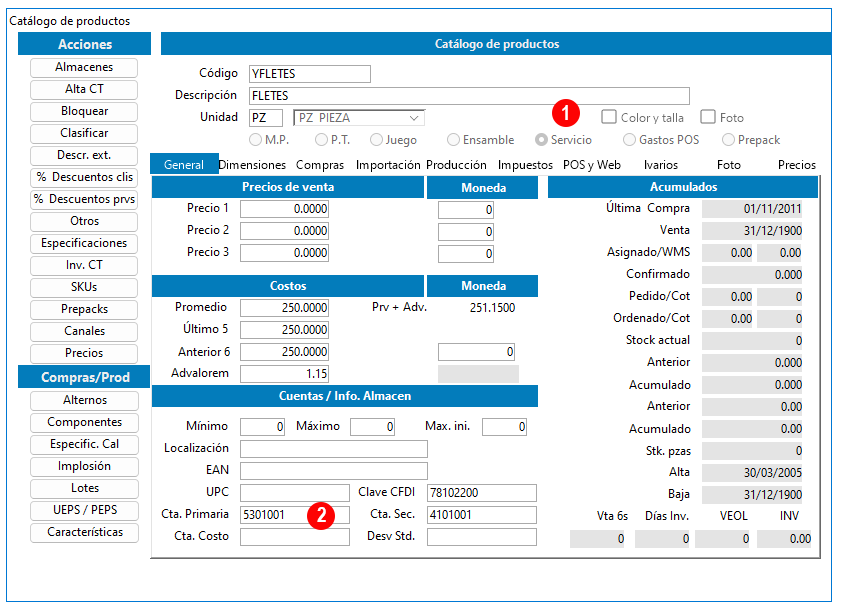Open the Canales action
This screenshot has height=611, width=843.
click(84, 331)
